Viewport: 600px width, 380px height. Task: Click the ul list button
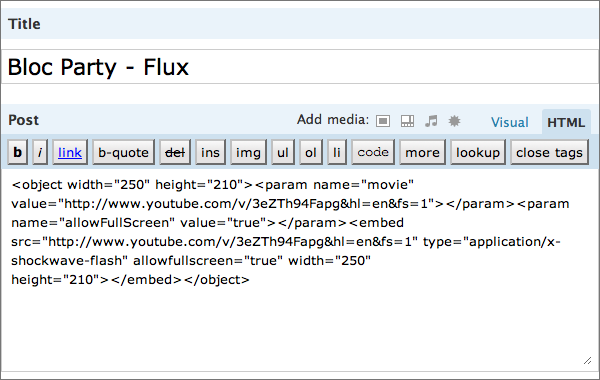click(283, 152)
